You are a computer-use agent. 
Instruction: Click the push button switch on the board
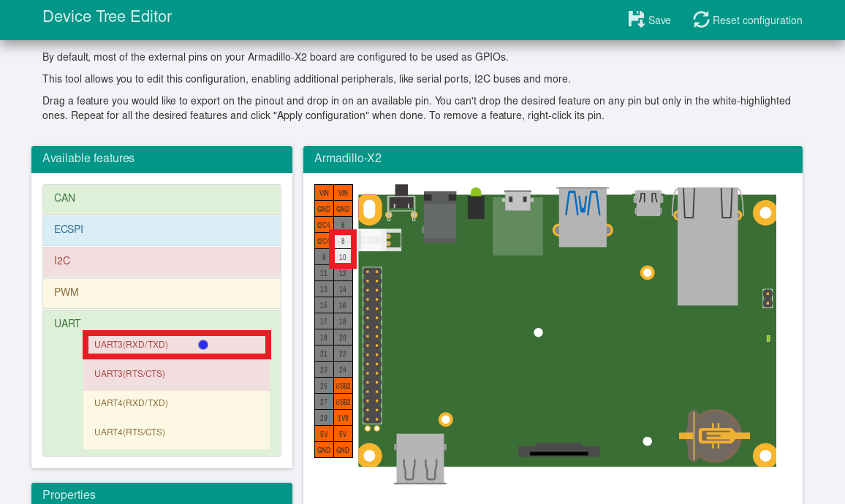[401, 201]
